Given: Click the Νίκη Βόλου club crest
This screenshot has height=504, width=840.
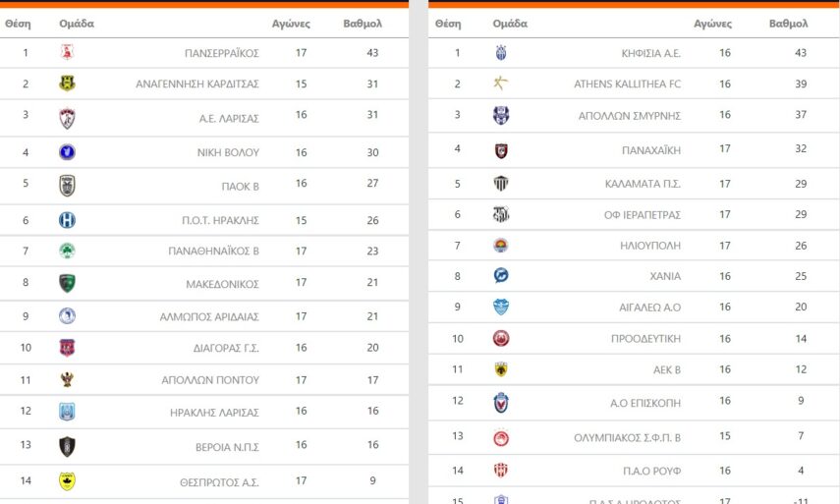Looking at the screenshot, I should coord(67,152).
